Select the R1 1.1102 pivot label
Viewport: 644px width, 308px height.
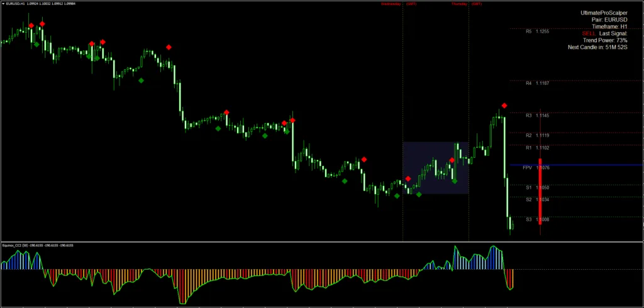(x=537, y=148)
